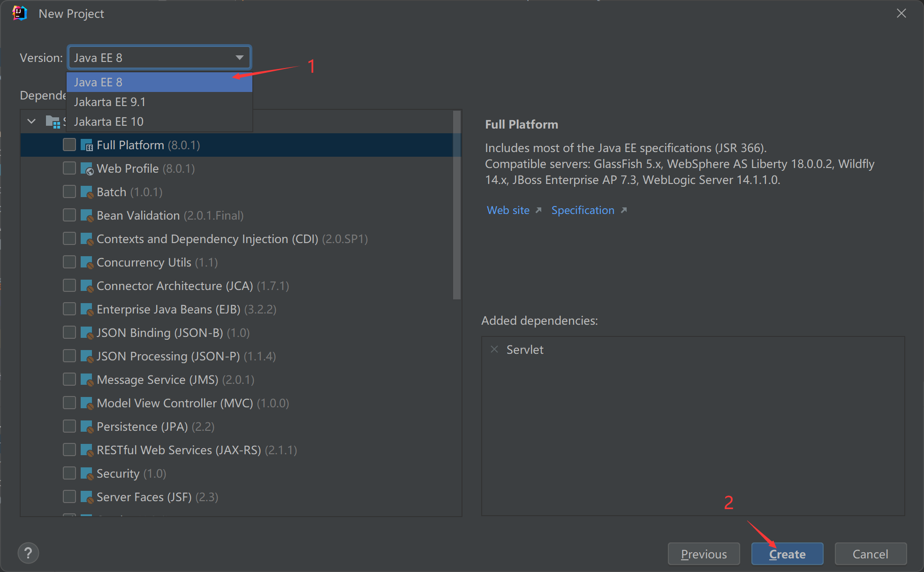
Task: Select the JSON Binding (JSON-B) row
Action: click(x=237, y=333)
